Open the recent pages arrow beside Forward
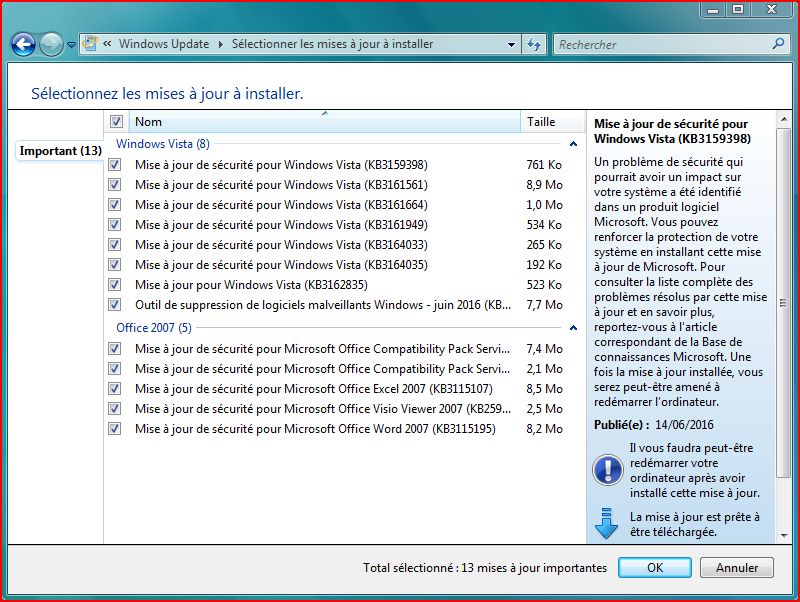Image resolution: width=800 pixels, height=602 pixels. [71, 45]
